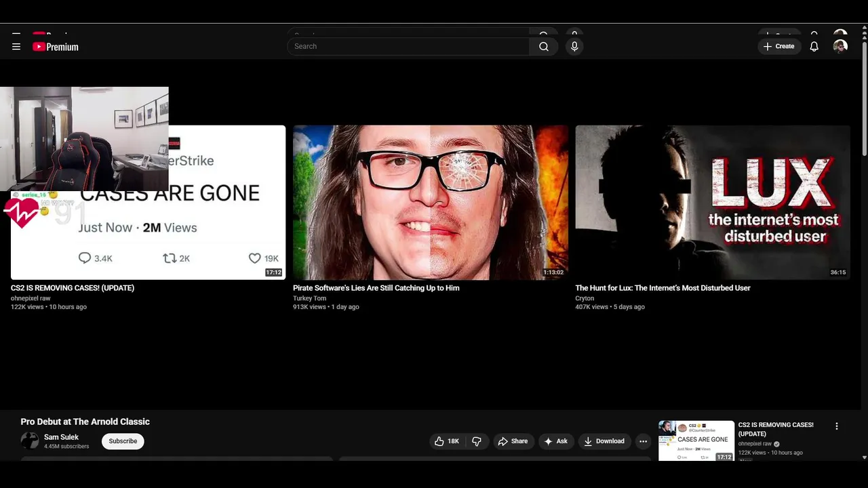Open Sam Sulek channel name

click(x=61, y=437)
